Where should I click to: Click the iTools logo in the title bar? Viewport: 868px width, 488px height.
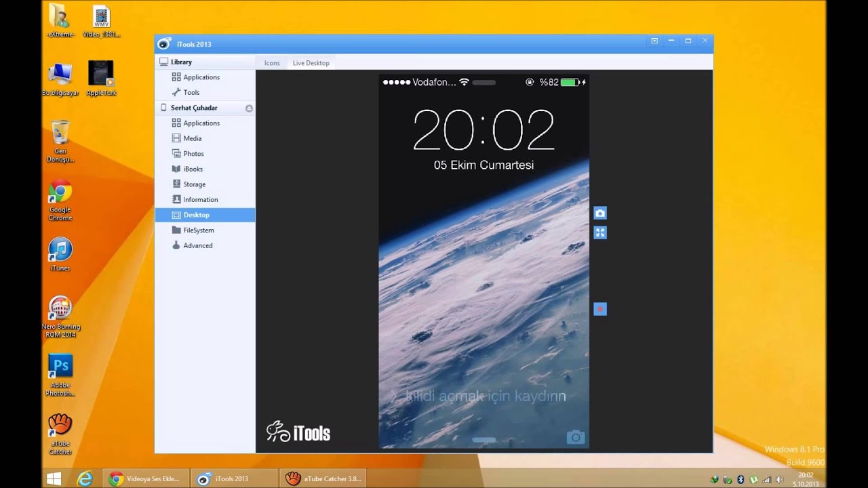[x=164, y=44]
